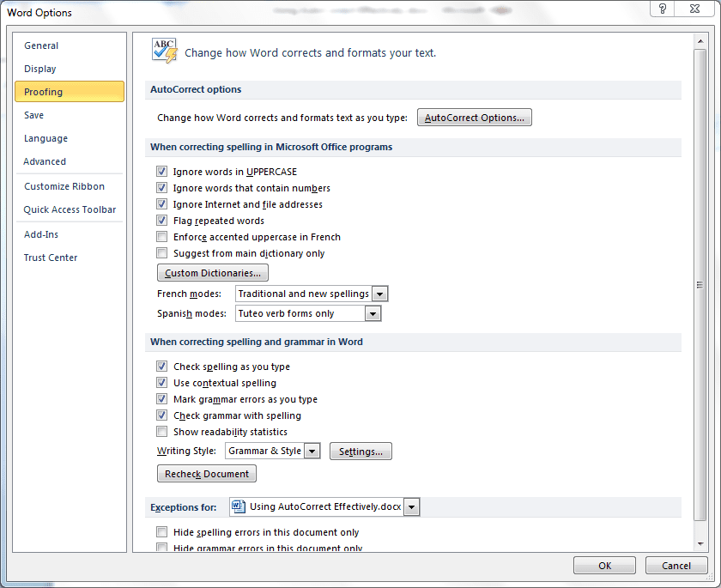Expand the Exceptions for document dropdown

point(411,506)
